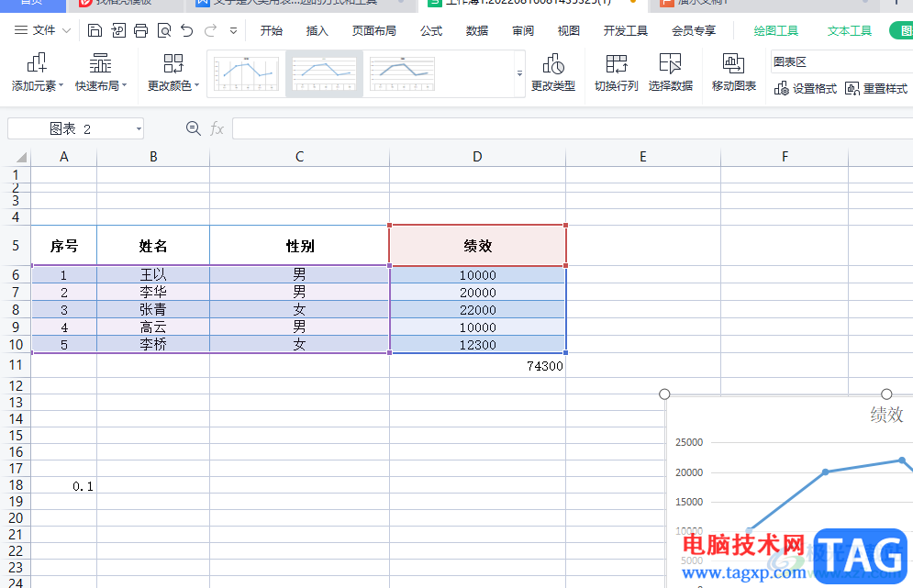
Task: Select column E header
Action: 643,157
